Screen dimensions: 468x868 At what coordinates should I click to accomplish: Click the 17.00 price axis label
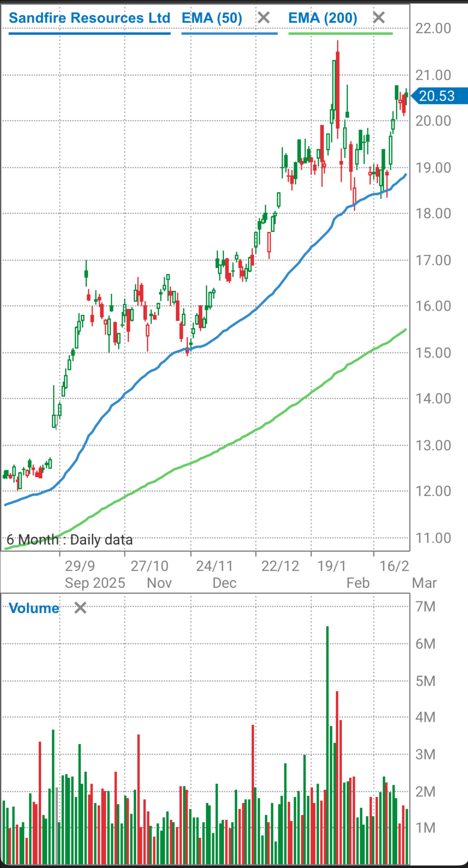coord(433,260)
